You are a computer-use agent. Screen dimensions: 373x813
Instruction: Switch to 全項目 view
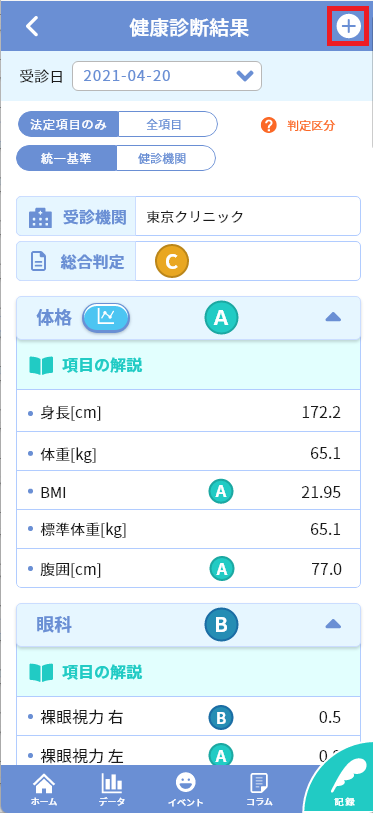click(168, 124)
